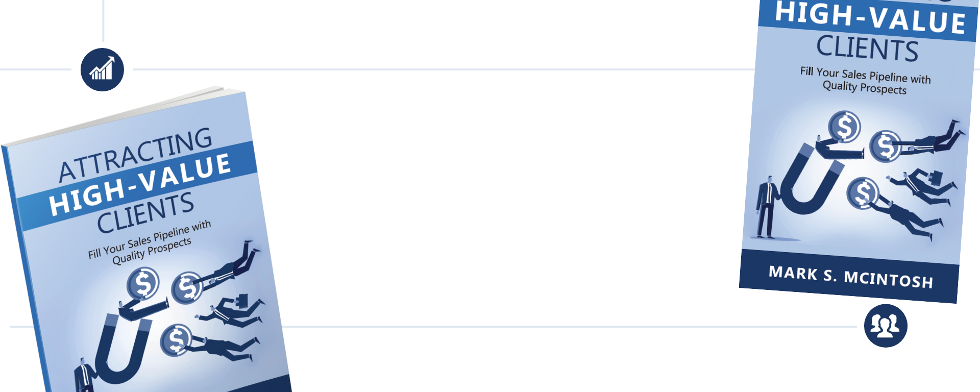
Task: Click the lowest dollar coin on right book
Action: click(863, 193)
